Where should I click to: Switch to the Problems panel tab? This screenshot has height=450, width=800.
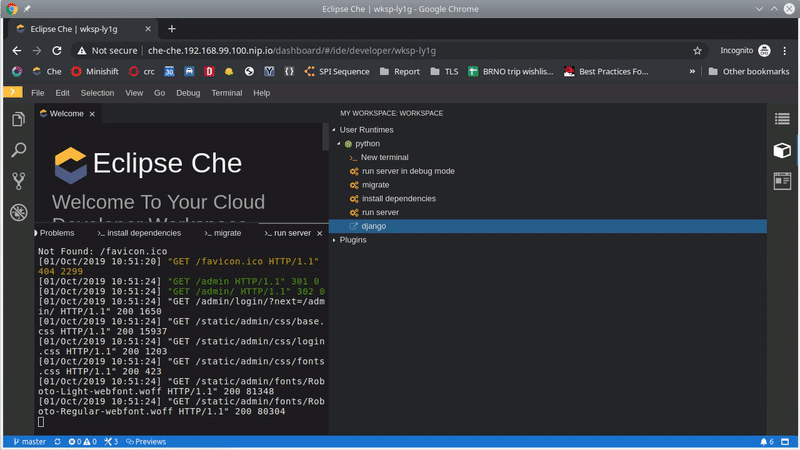click(56, 233)
